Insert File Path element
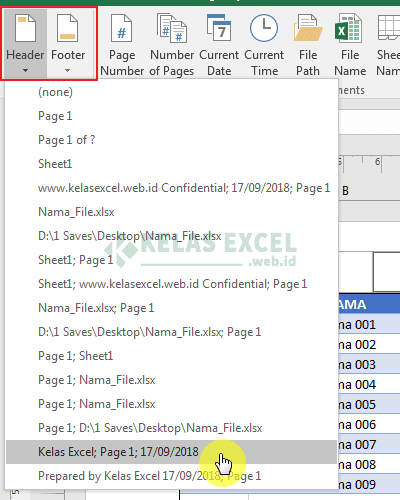This screenshot has width=400, height=500. 308,45
